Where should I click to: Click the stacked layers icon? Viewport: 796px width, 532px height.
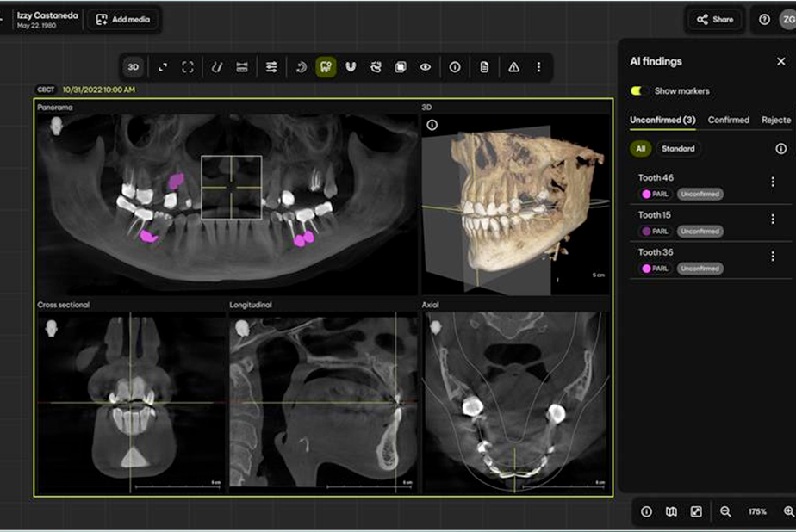point(401,67)
